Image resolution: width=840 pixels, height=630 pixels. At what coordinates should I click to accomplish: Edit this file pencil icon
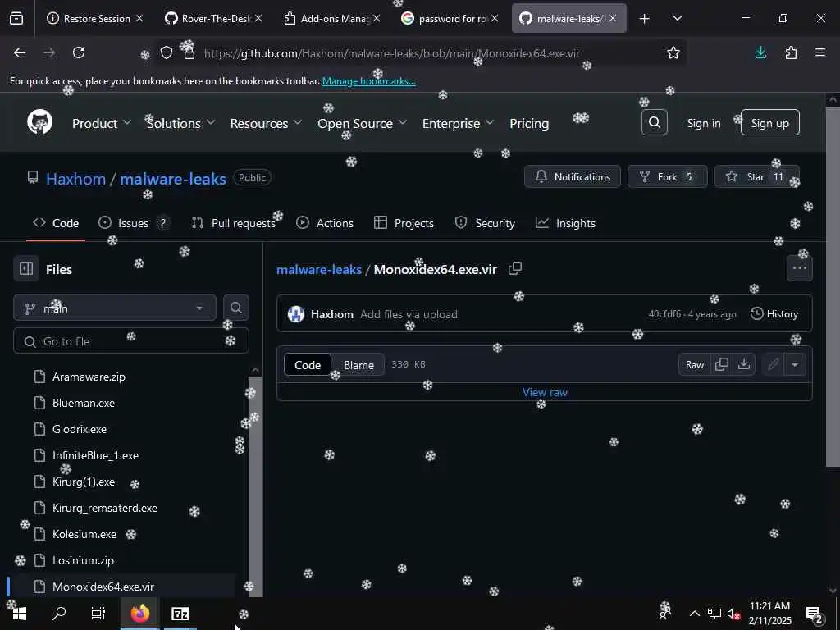[773, 364]
